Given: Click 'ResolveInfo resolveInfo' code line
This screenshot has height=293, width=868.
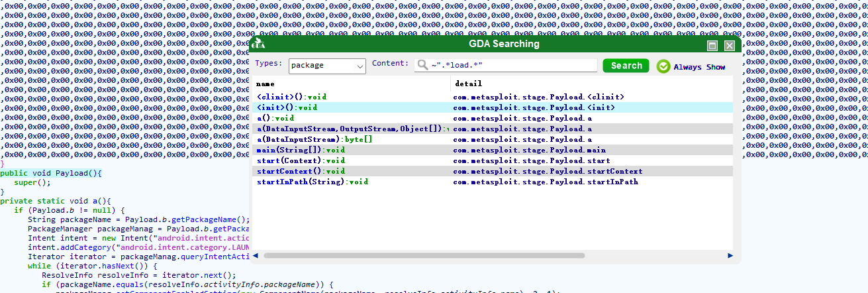Looking at the screenshot, I should tap(139, 275).
